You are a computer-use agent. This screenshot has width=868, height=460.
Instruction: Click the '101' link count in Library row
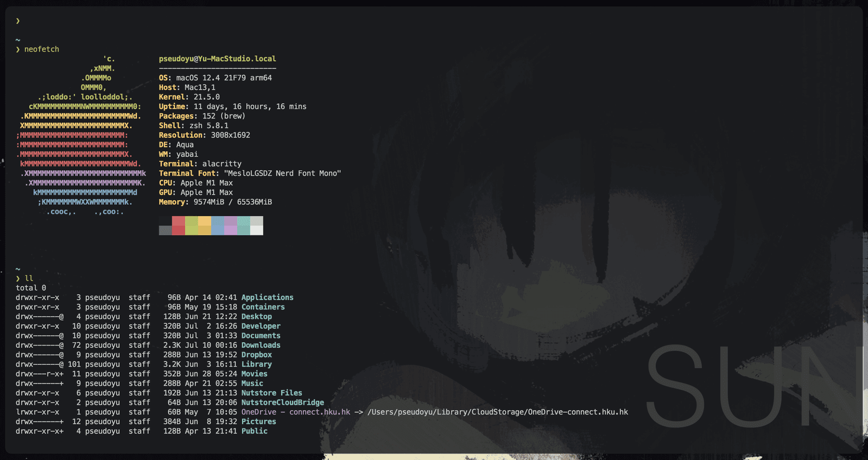74,365
